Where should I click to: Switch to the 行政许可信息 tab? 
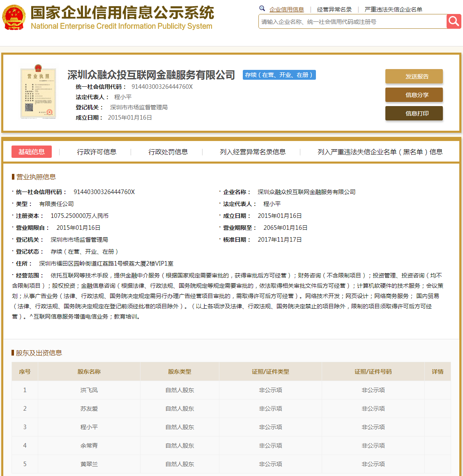click(96, 152)
